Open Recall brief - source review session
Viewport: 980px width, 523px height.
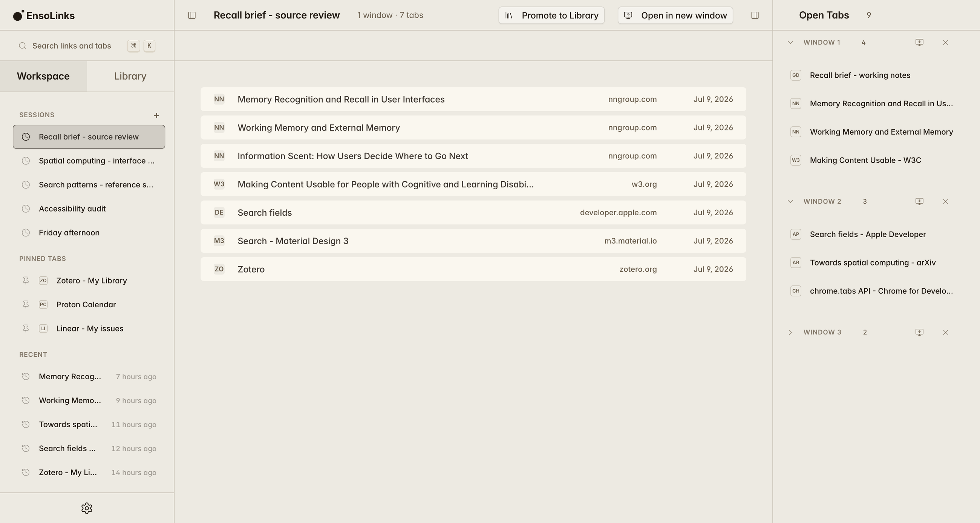pos(89,137)
